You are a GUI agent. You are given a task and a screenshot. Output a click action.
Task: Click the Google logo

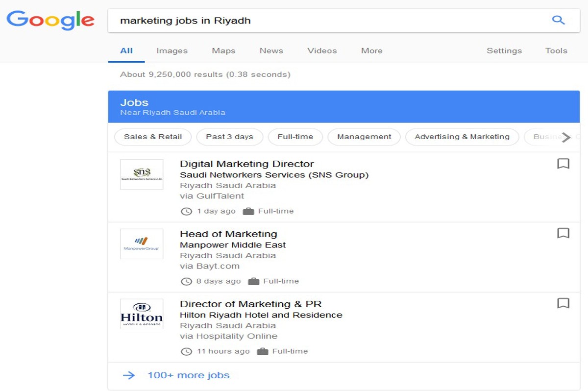click(x=50, y=20)
